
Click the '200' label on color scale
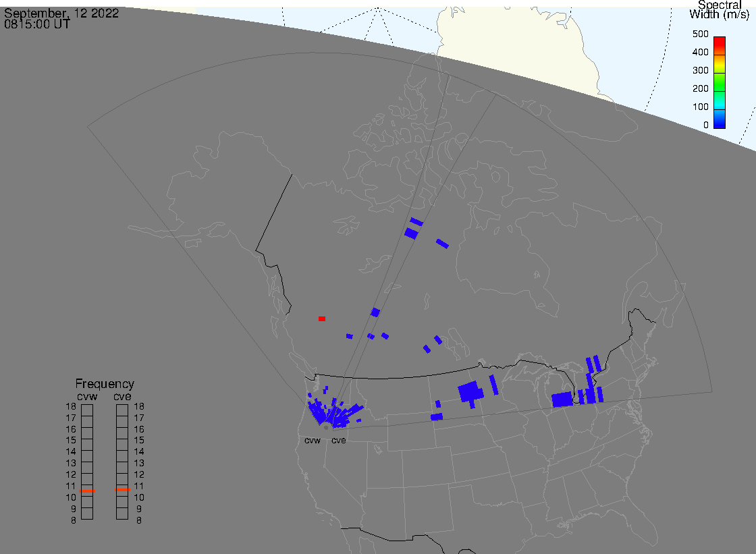[x=701, y=88]
